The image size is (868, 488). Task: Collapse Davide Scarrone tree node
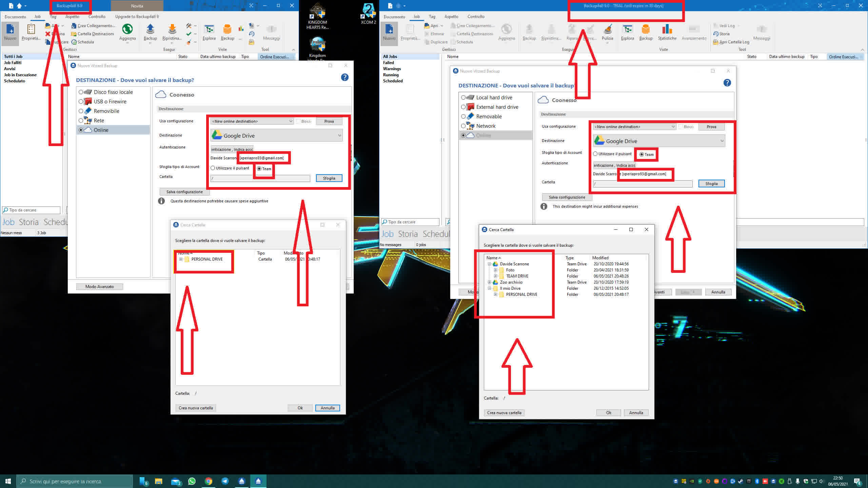489,264
